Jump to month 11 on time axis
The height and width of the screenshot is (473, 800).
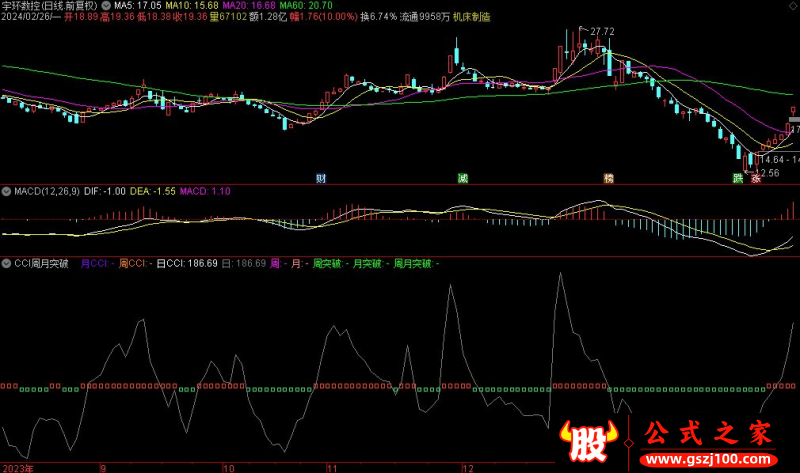[335, 467]
